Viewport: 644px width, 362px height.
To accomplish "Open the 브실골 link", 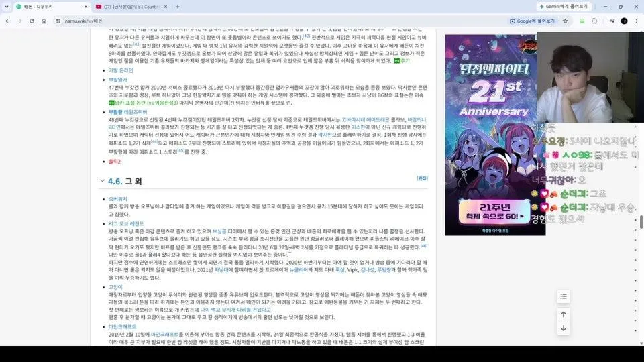I will click(219, 231).
